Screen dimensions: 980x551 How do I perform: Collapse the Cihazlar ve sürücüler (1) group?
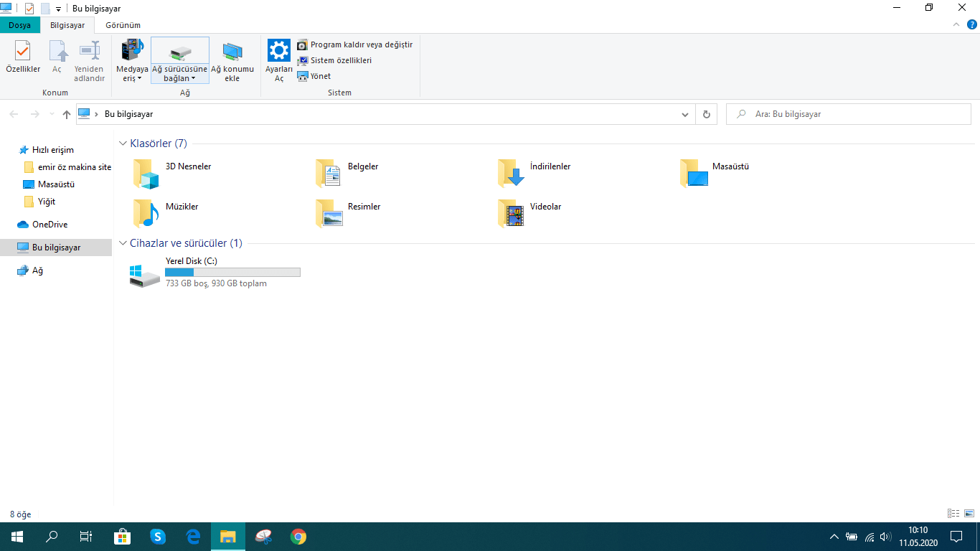[123, 243]
